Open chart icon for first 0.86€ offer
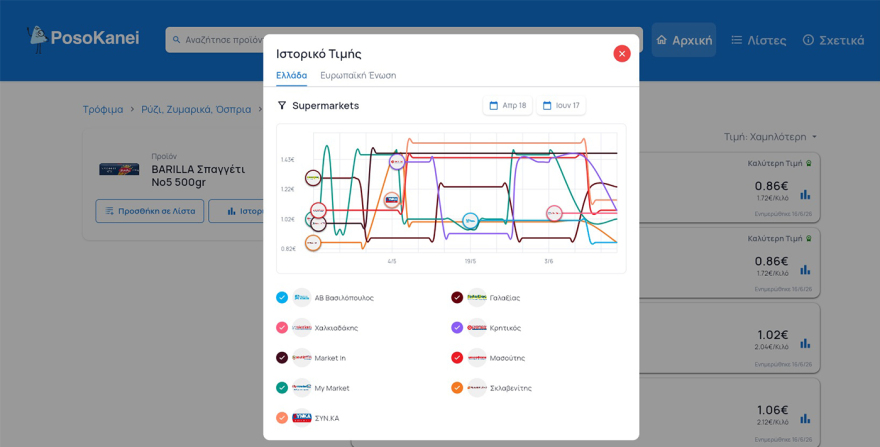880x447 pixels. click(805, 194)
